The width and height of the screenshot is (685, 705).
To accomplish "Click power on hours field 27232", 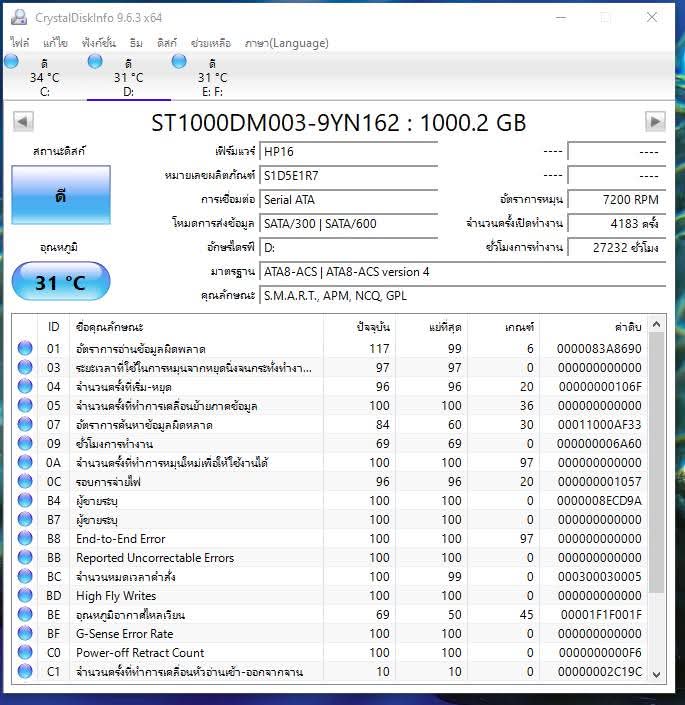I will click(x=617, y=248).
